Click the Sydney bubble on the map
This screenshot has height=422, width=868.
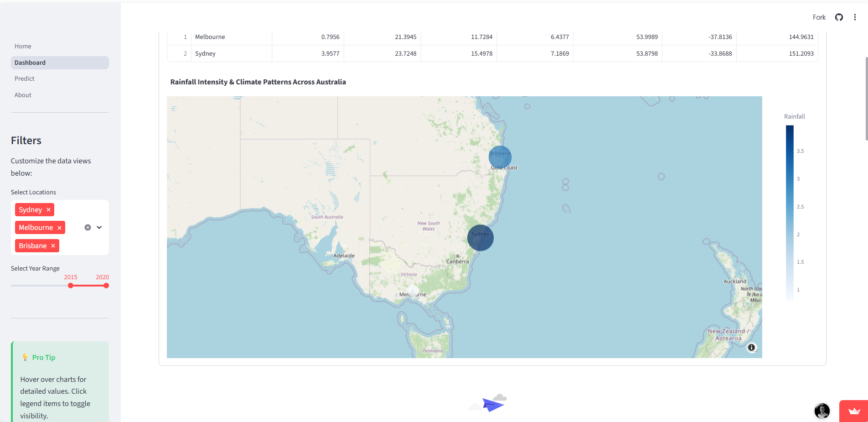(480, 238)
